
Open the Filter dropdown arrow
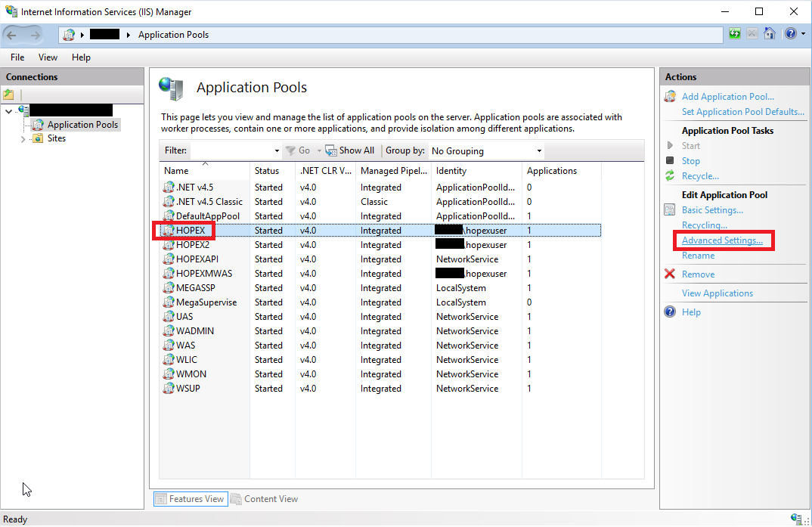coord(276,150)
